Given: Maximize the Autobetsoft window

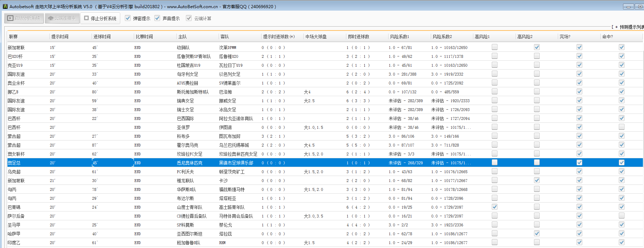Looking at the screenshot, I should [640, 7].
